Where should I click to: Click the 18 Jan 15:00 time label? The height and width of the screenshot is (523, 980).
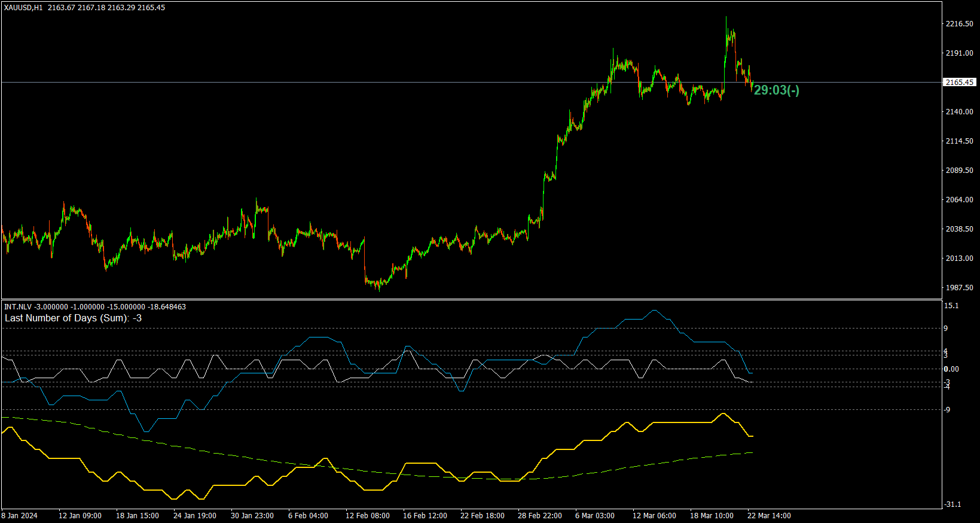coord(138,516)
